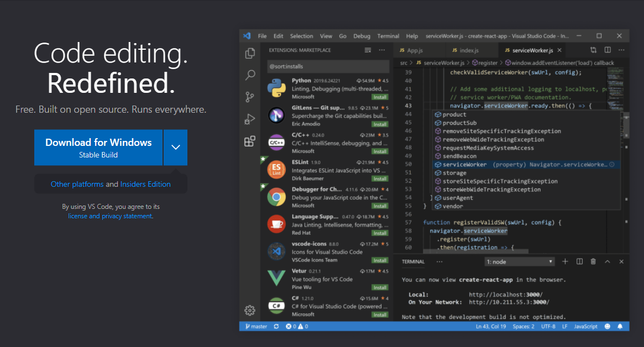Open the Search magnifier in activity bar

250,75
